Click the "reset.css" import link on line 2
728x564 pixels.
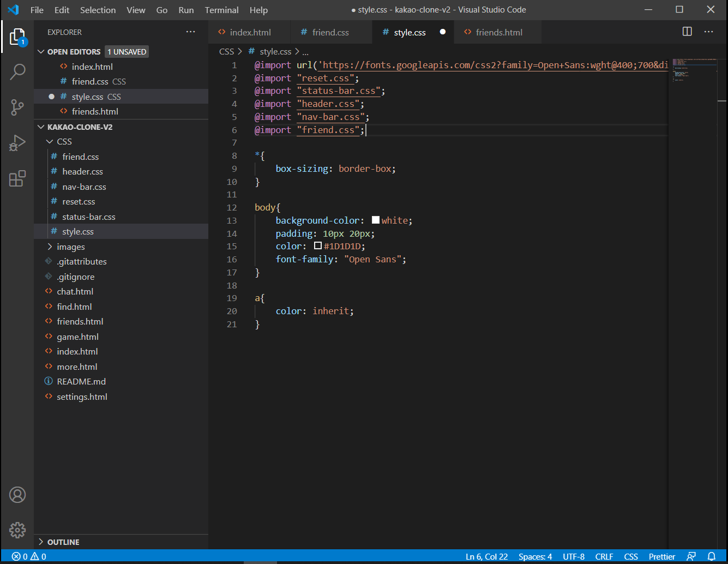[x=326, y=78]
